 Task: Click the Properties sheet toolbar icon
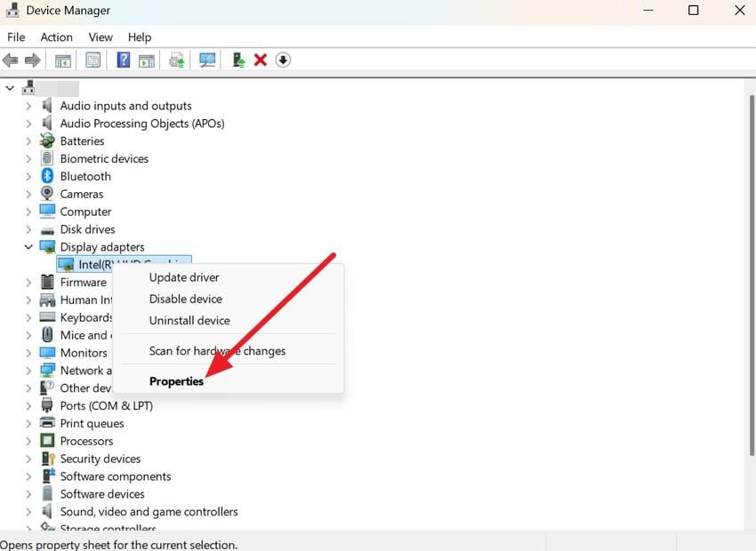[x=93, y=60]
